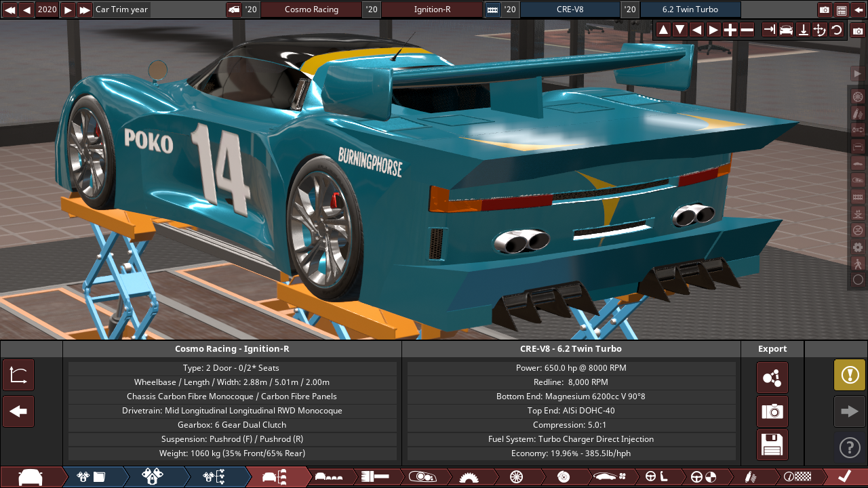Open the 6.2 Twin Turbo variant field
Viewport: 868px width, 488px height.
(x=690, y=9)
